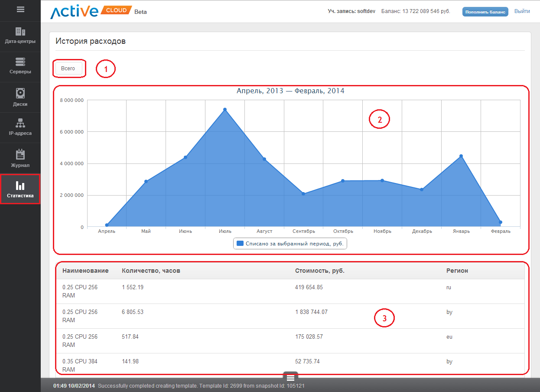The height and width of the screenshot is (392, 540).
Task: Click the hamburger menu icon in sidebar
Action: point(20,10)
